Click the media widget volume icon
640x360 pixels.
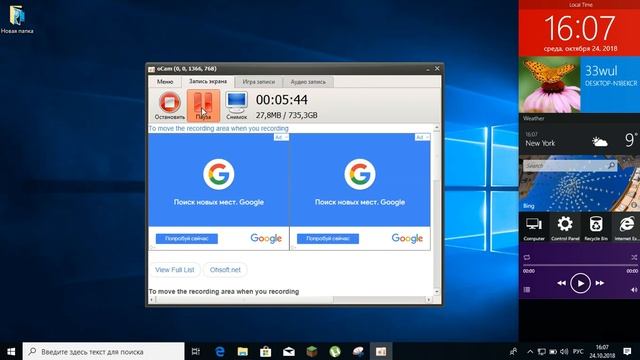[634, 289]
